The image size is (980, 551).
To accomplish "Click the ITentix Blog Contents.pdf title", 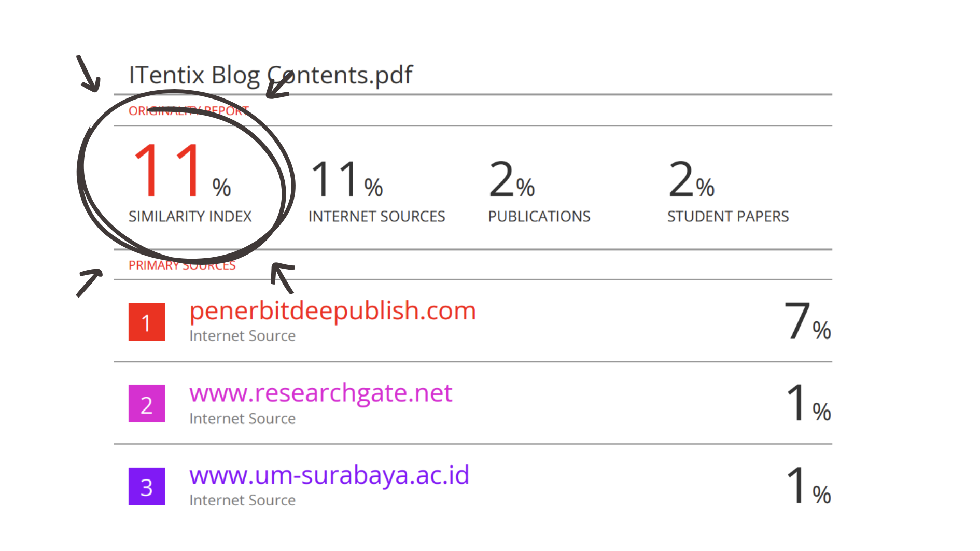I will tap(270, 75).
